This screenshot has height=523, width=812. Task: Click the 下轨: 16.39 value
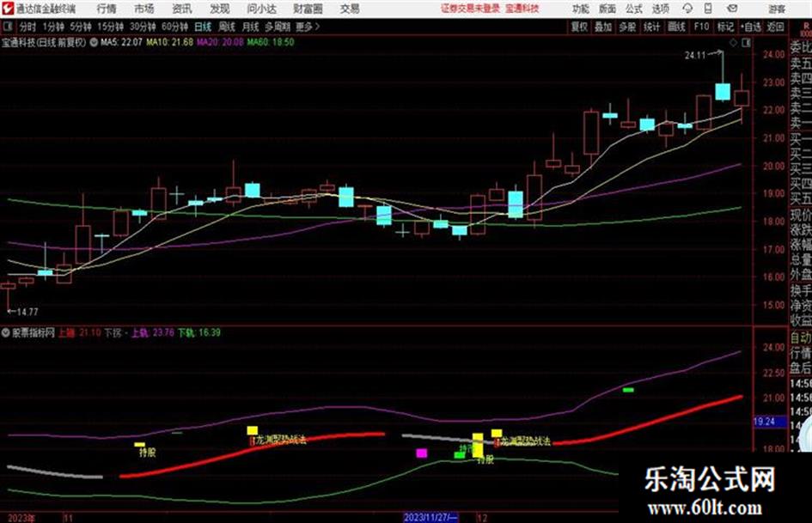pyautogui.click(x=199, y=332)
